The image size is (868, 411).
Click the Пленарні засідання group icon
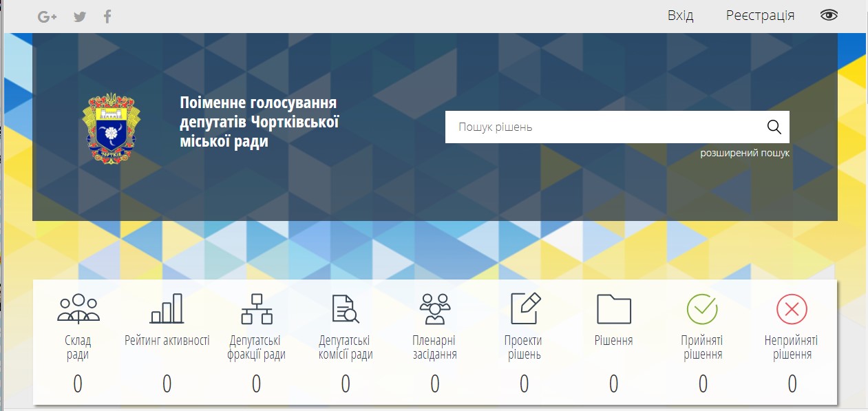tap(434, 308)
